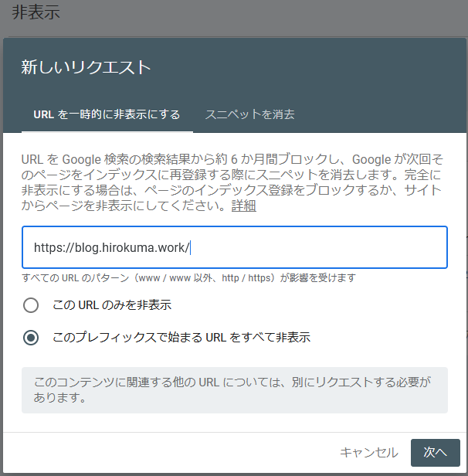This screenshot has width=468, height=476.
Task: Click the URL input field
Action: (x=235, y=247)
